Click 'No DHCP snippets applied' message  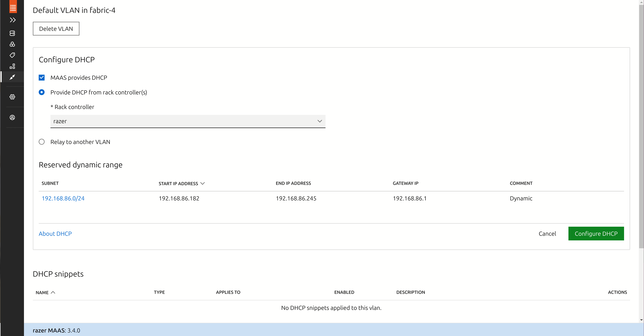331,308
